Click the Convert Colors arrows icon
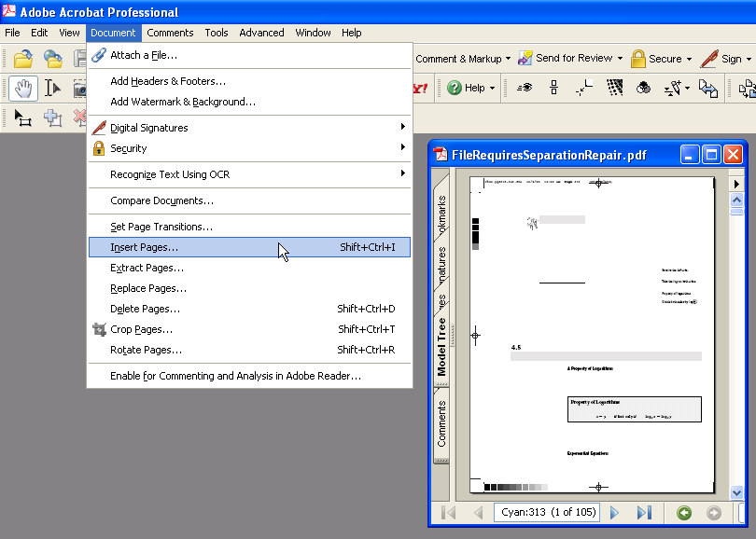This screenshot has width=756, height=539. pyautogui.click(x=708, y=89)
